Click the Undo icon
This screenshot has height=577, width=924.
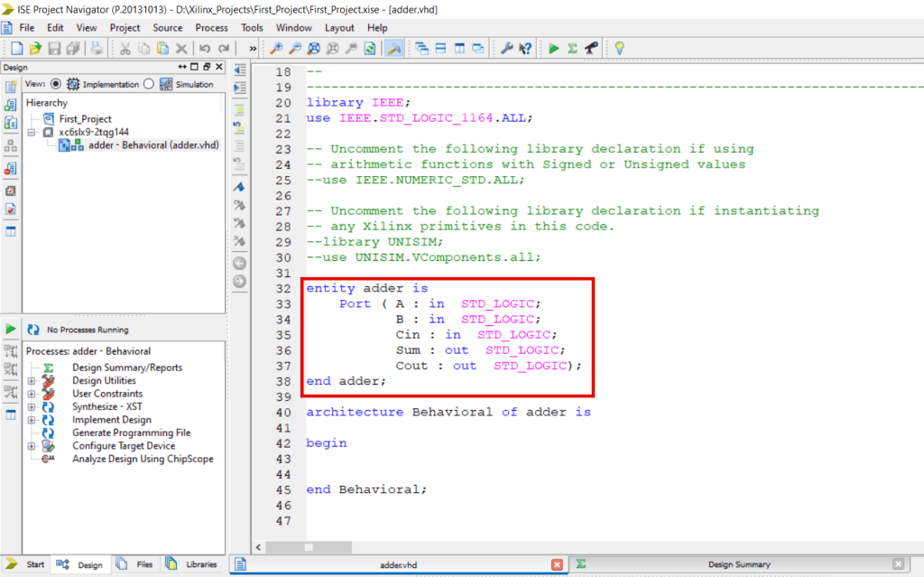click(204, 48)
